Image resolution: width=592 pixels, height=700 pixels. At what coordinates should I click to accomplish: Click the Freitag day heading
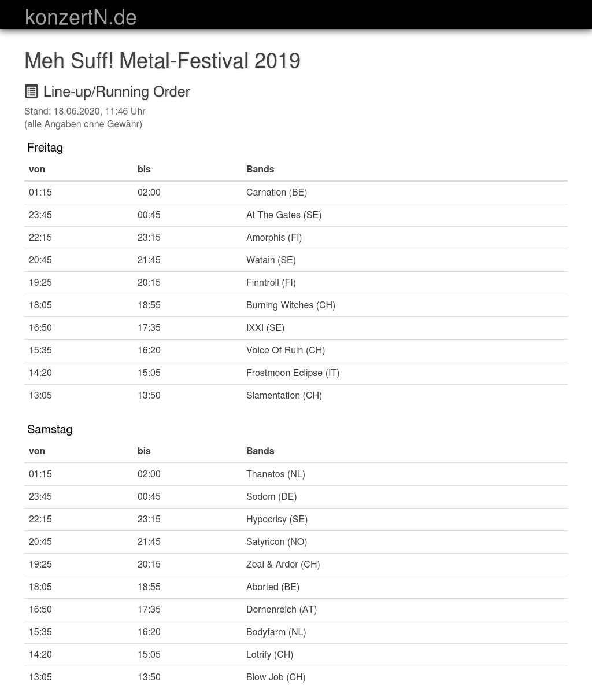(x=45, y=148)
